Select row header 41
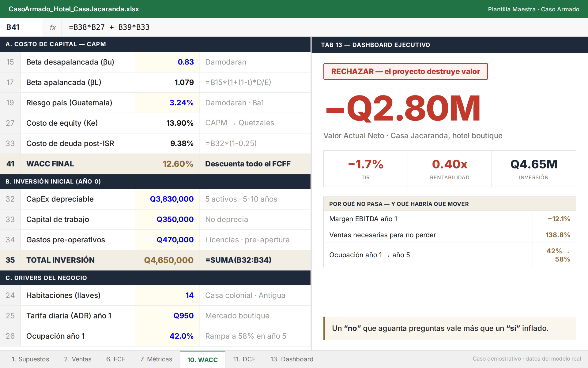 10,164
